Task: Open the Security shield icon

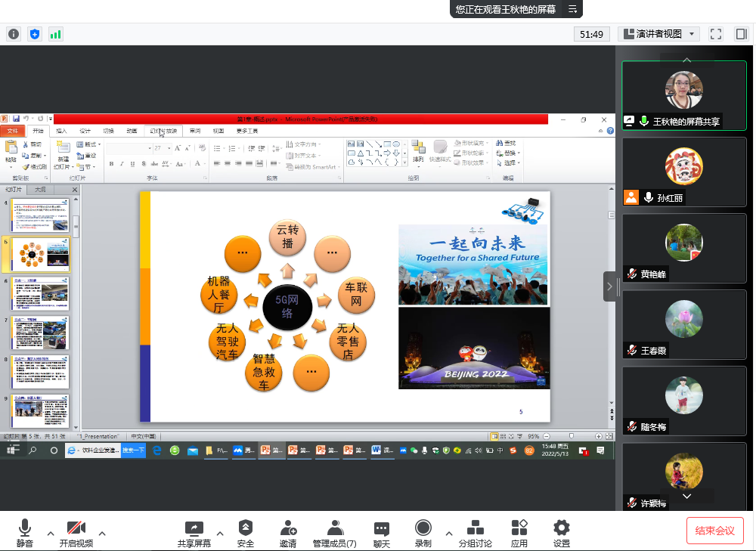Action: [x=245, y=528]
